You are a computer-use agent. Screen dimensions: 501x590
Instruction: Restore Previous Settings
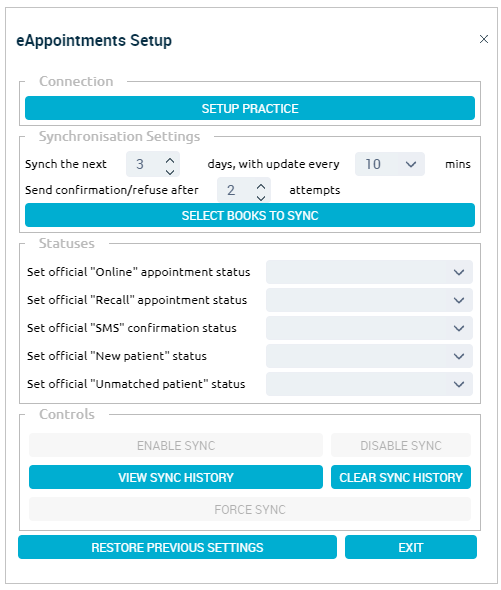tap(177, 547)
